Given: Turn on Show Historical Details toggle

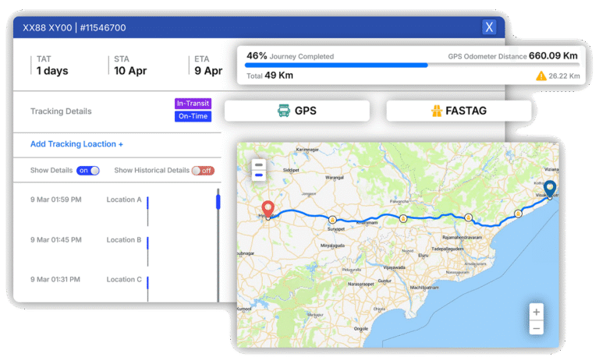Looking at the screenshot, I should pyautogui.click(x=203, y=171).
